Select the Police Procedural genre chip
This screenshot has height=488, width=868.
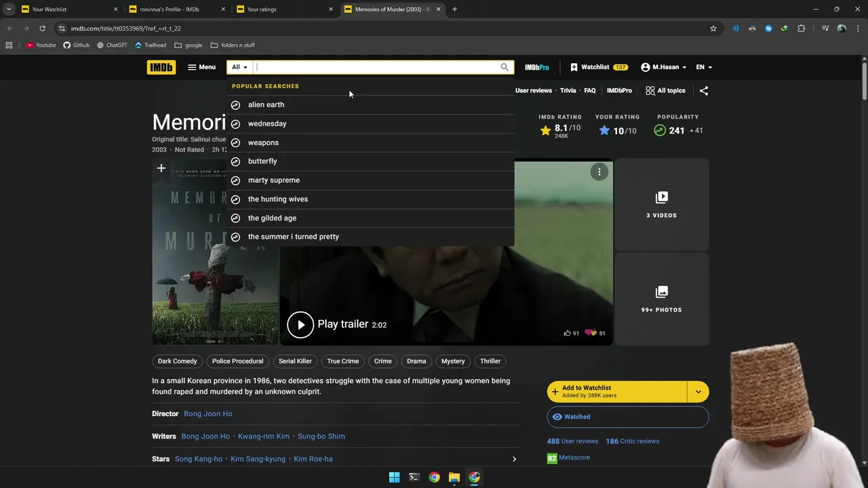(x=238, y=361)
